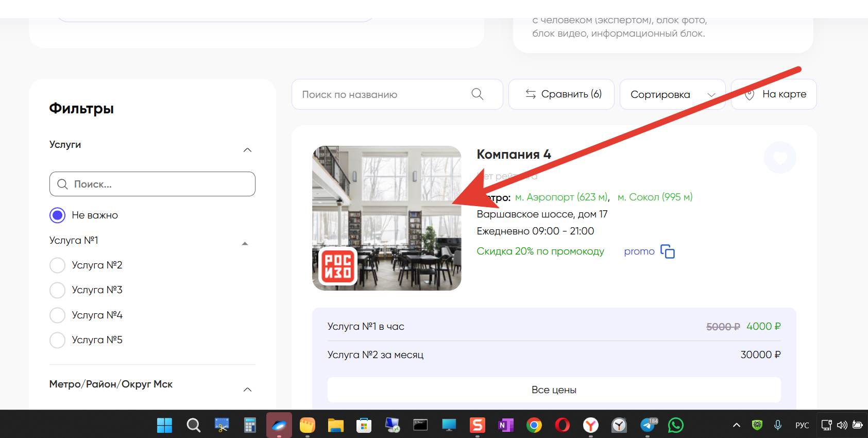Click the magnifier icon in name search
Viewport: 868px width, 438px height.
pyautogui.click(x=477, y=94)
